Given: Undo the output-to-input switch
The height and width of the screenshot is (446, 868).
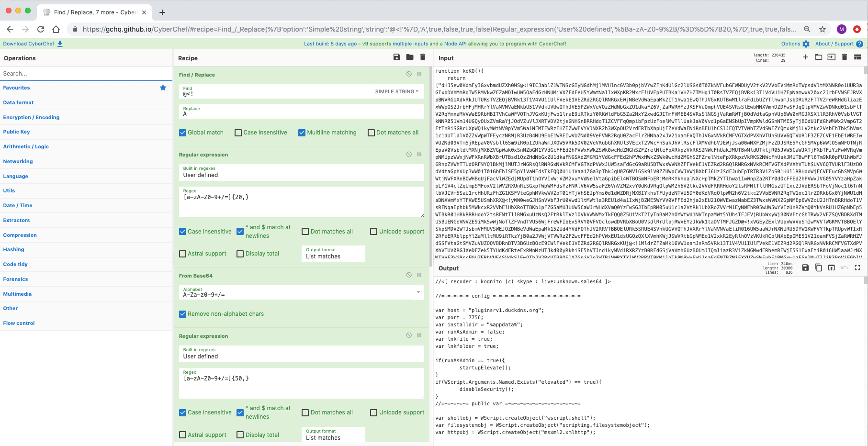Looking at the screenshot, I should coord(845,268).
